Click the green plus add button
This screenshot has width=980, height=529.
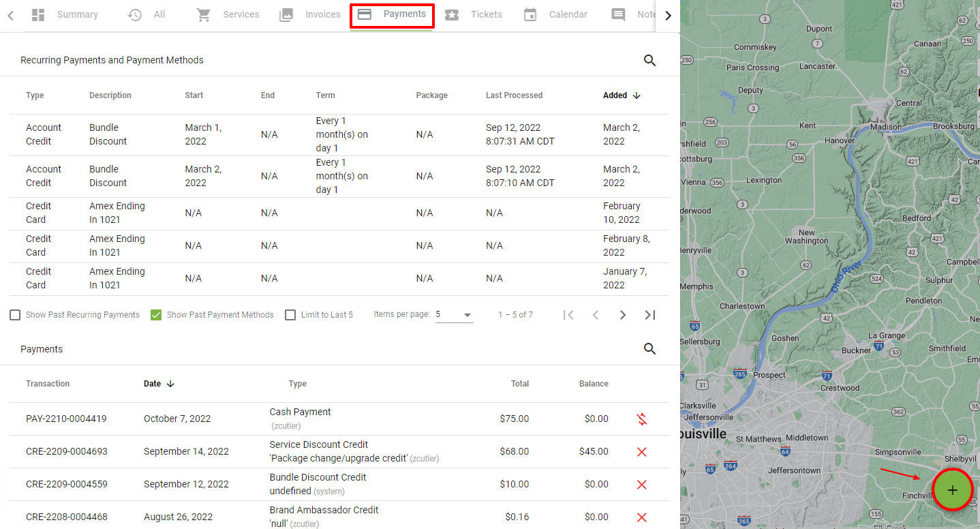[x=952, y=489]
